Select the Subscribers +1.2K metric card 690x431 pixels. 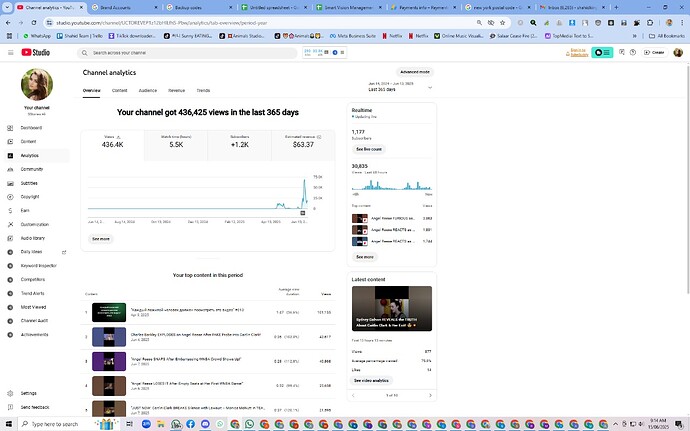(240, 145)
